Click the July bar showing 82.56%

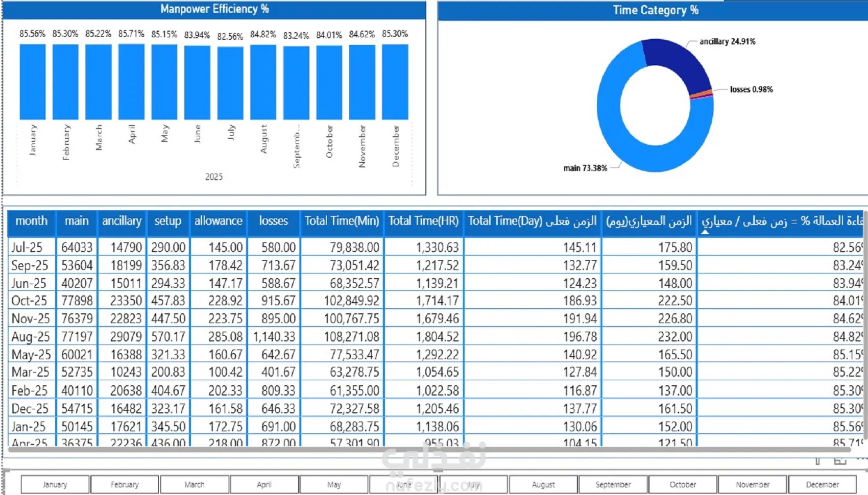pyautogui.click(x=230, y=83)
